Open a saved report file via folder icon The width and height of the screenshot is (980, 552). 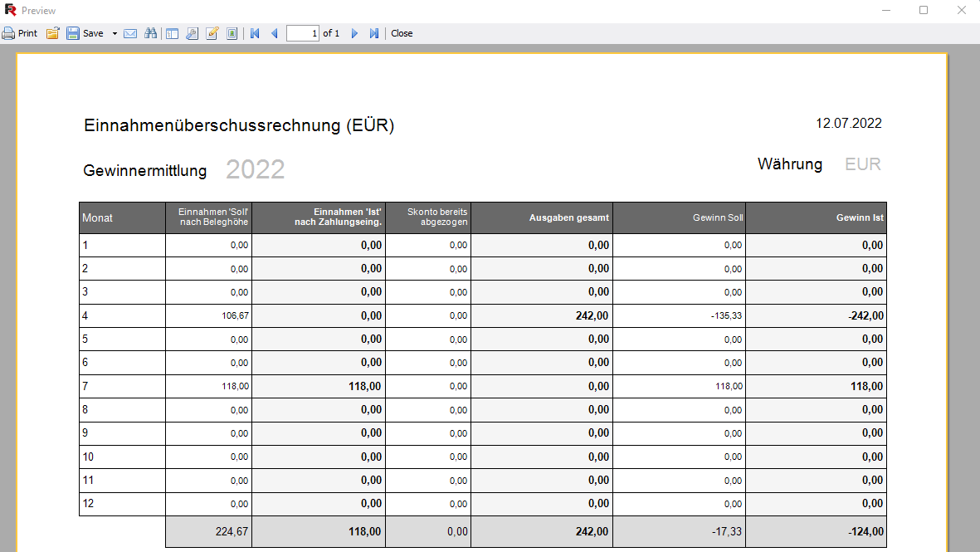52,33
